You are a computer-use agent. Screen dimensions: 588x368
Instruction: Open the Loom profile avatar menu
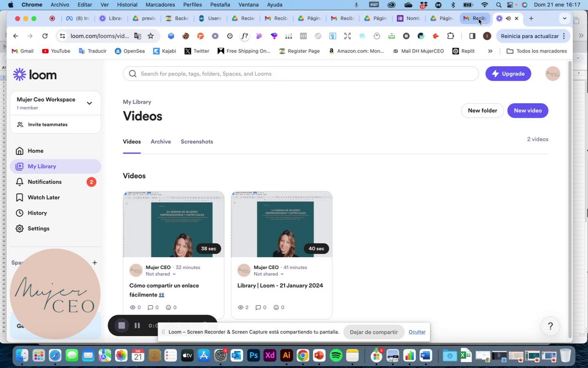pos(553,74)
